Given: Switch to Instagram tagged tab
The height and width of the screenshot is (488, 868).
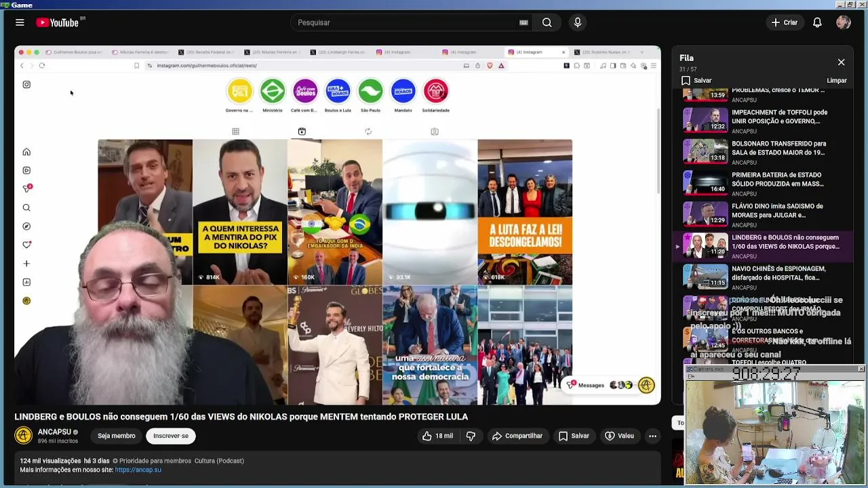Looking at the screenshot, I should pyautogui.click(x=435, y=131).
